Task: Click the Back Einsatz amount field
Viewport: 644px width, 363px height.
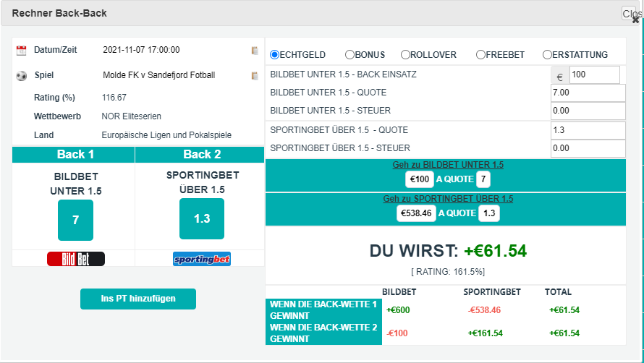Action: coord(594,74)
